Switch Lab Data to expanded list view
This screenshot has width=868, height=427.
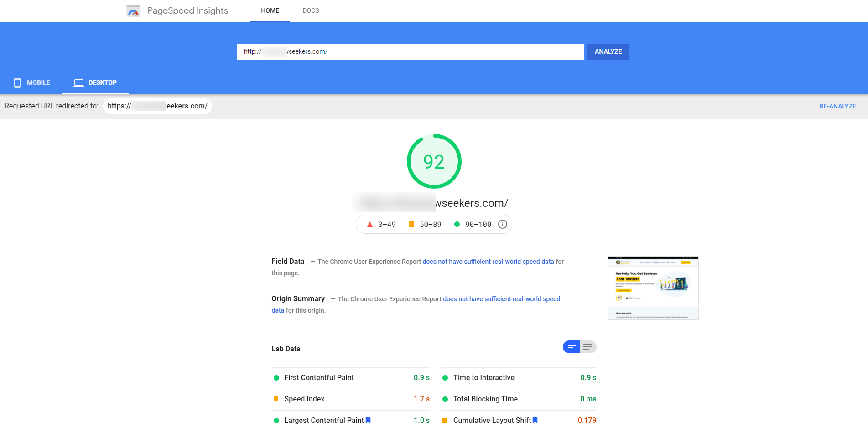[x=588, y=347]
